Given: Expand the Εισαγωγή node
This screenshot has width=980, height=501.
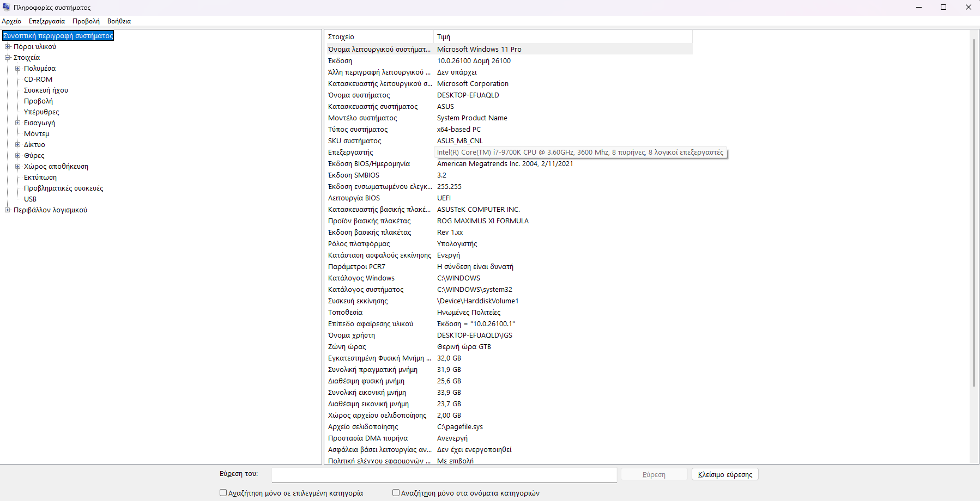Looking at the screenshot, I should 18,123.
